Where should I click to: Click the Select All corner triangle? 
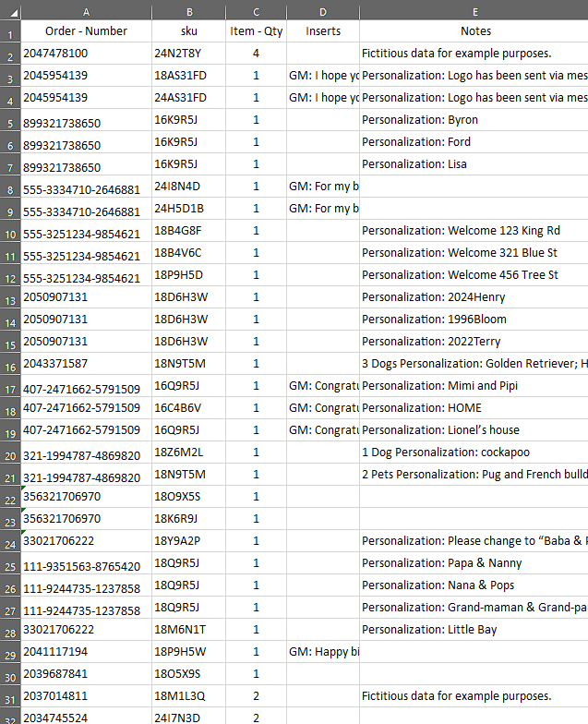coord(10,10)
